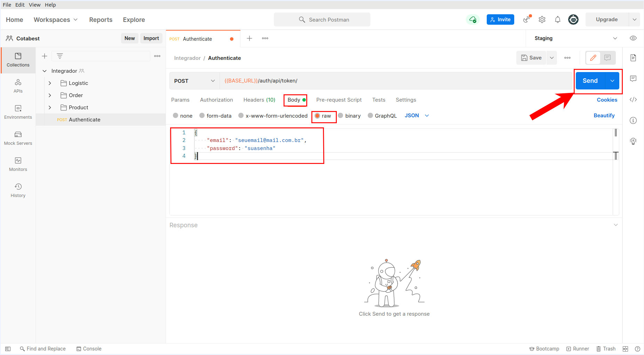Open the Cookies link

(607, 100)
